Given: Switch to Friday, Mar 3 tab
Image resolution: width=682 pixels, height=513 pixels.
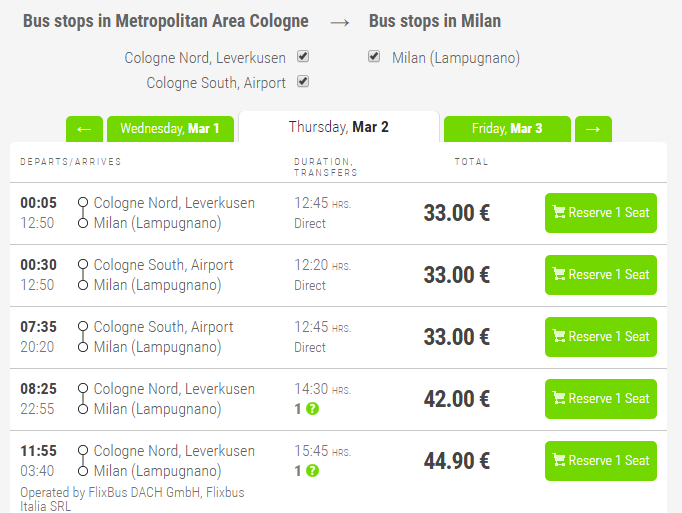Looking at the screenshot, I should 507,129.
